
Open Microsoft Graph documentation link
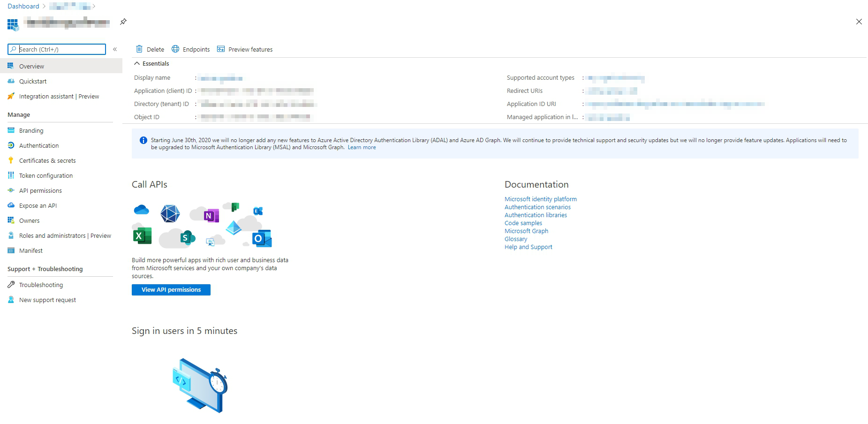pyautogui.click(x=526, y=231)
